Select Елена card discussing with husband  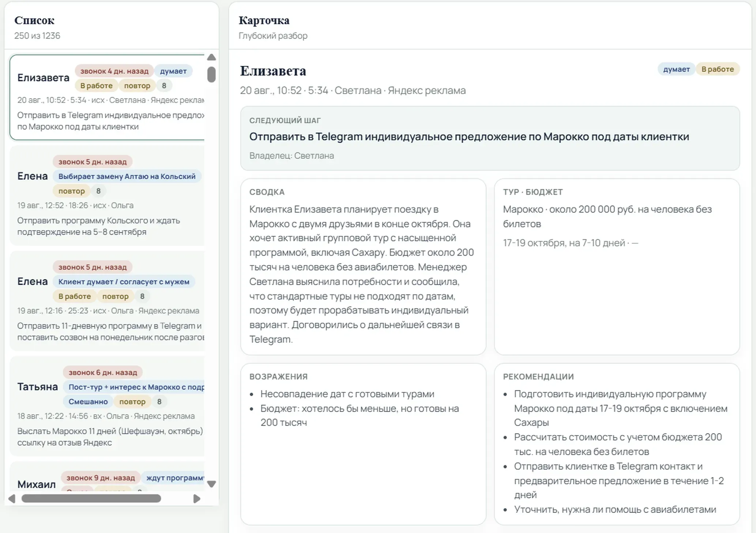click(107, 301)
